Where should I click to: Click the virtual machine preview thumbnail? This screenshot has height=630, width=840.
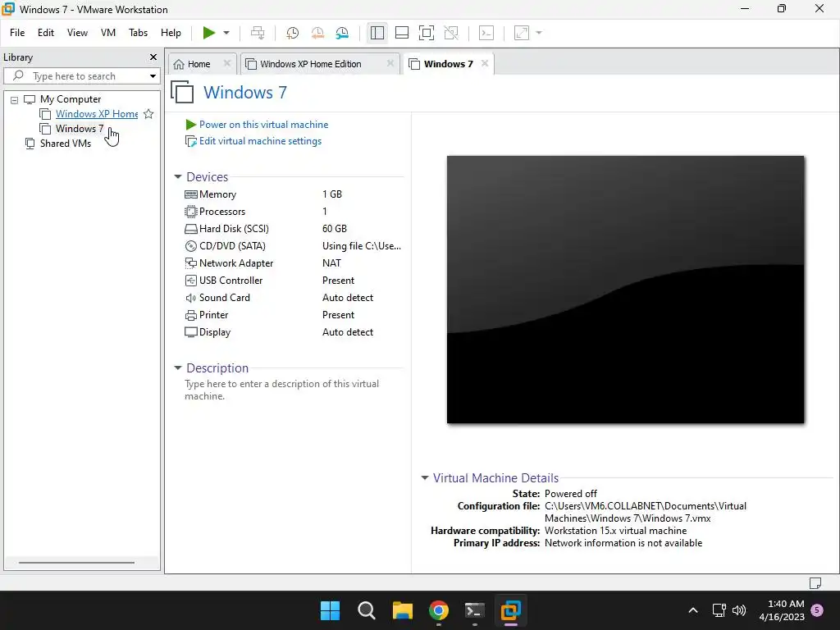pyautogui.click(x=625, y=290)
